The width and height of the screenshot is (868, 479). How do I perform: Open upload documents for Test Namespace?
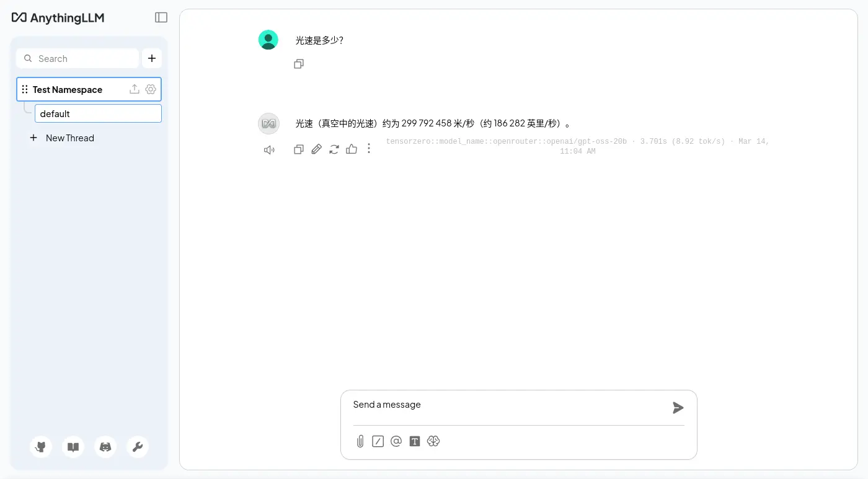click(x=134, y=89)
